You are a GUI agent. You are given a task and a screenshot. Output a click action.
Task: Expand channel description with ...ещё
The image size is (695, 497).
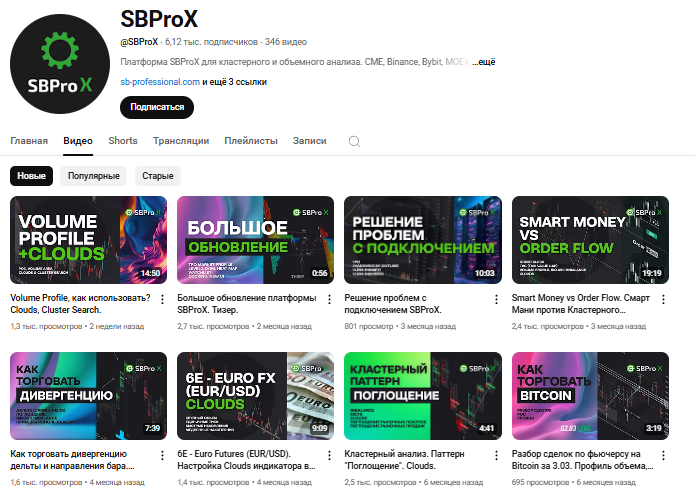[484, 62]
